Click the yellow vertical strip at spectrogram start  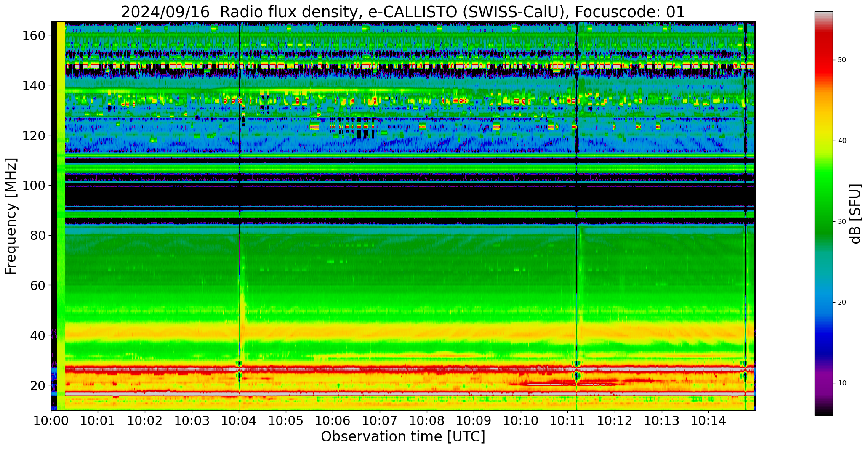point(61,216)
